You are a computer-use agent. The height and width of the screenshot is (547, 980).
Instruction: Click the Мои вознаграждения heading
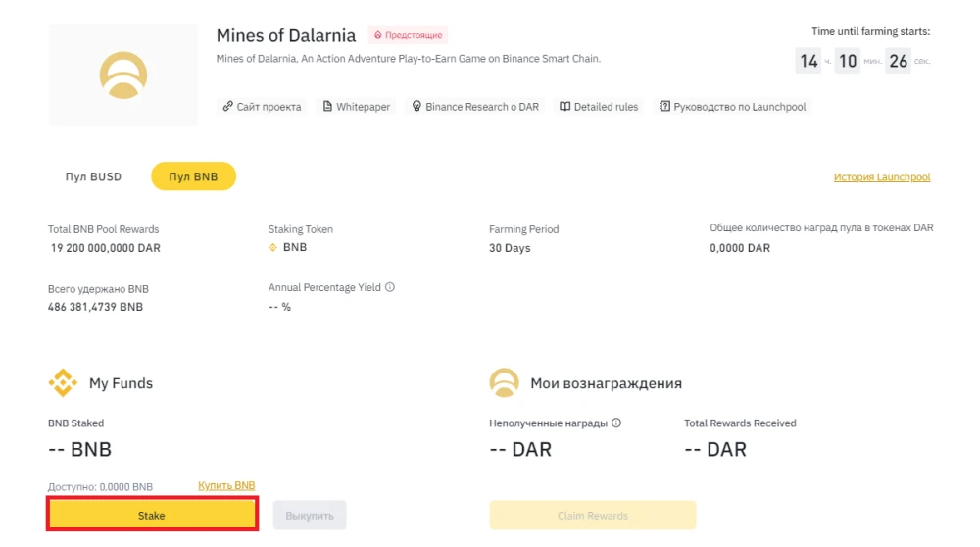coord(607,383)
